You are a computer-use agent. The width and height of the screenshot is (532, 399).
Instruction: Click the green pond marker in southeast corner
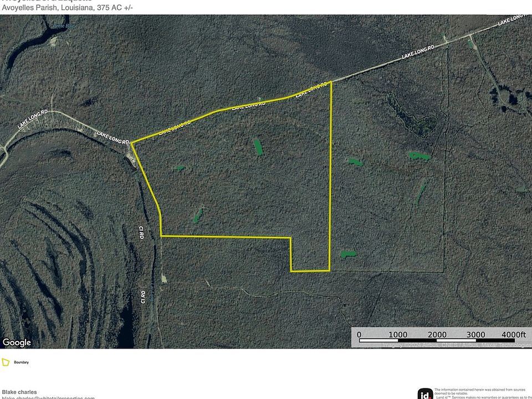[x=348, y=254]
